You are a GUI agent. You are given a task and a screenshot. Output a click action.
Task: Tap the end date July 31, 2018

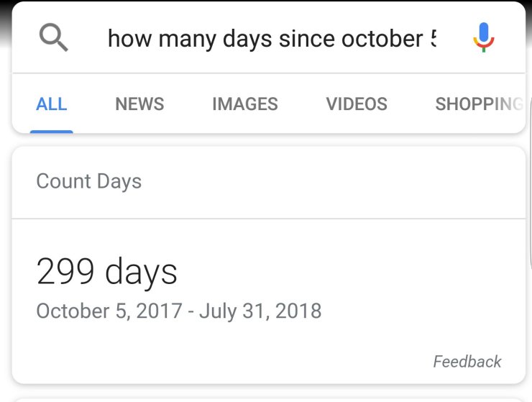point(260,311)
